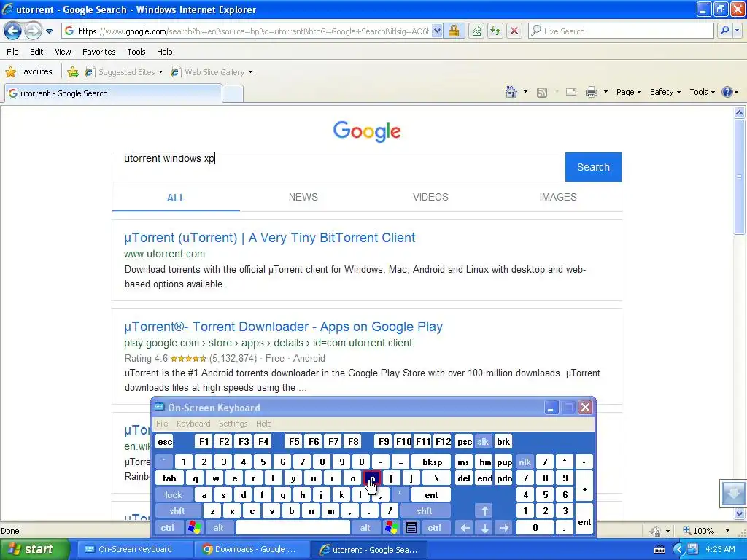Open the On-Screen Keyboard Settings menu
747x560 pixels.
pos(233,424)
